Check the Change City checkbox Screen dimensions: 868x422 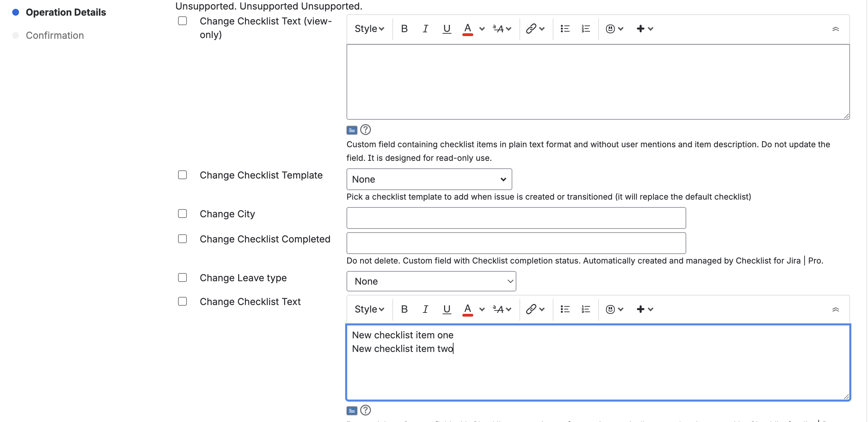point(182,214)
